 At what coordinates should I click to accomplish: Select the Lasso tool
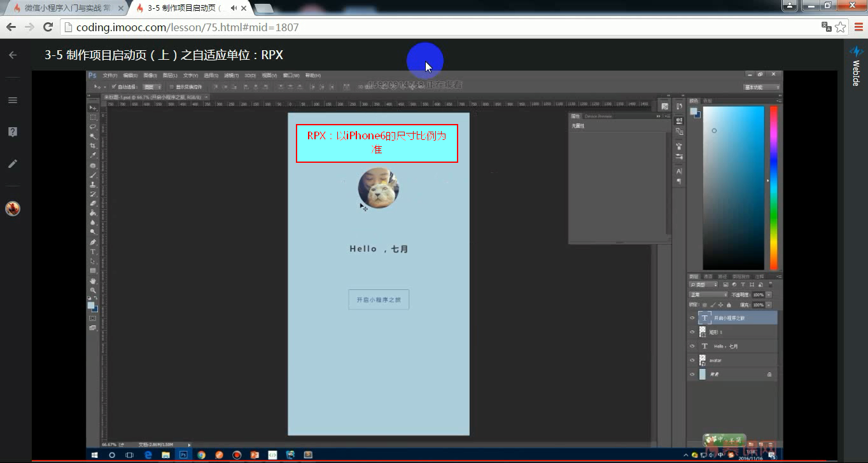click(x=93, y=127)
